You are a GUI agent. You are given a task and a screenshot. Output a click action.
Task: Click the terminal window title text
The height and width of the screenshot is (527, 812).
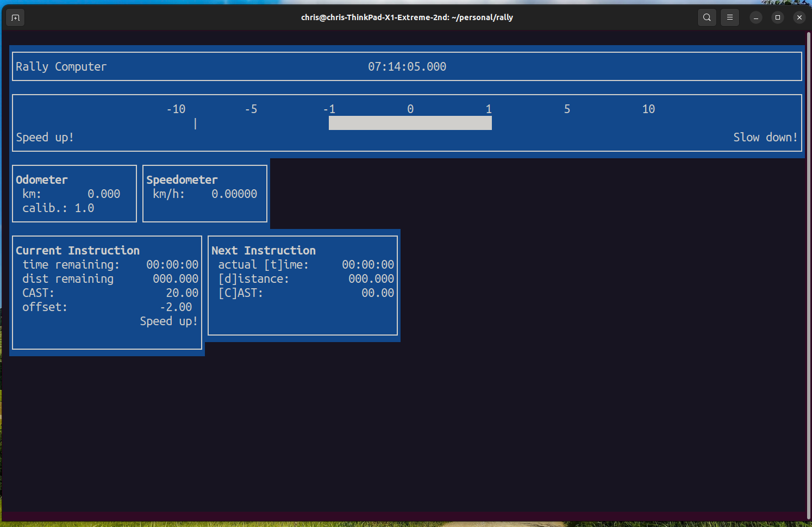(x=407, y=17)
